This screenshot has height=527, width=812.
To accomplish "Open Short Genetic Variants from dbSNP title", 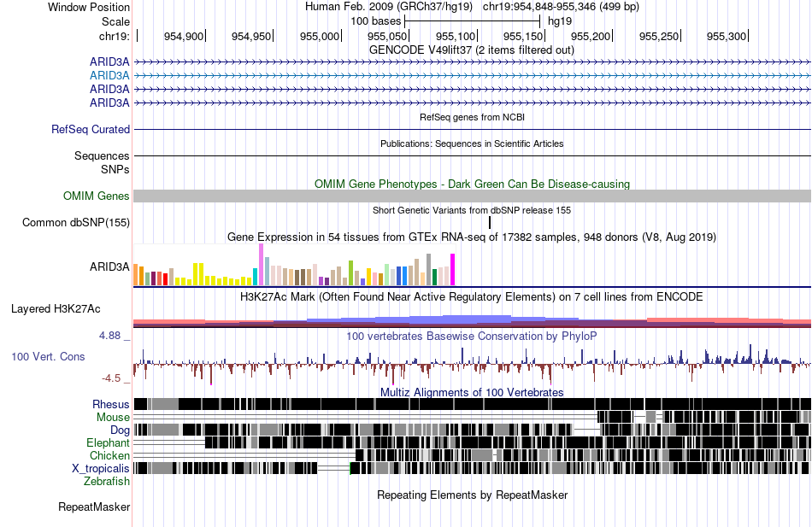I will [x=472, y=211].
